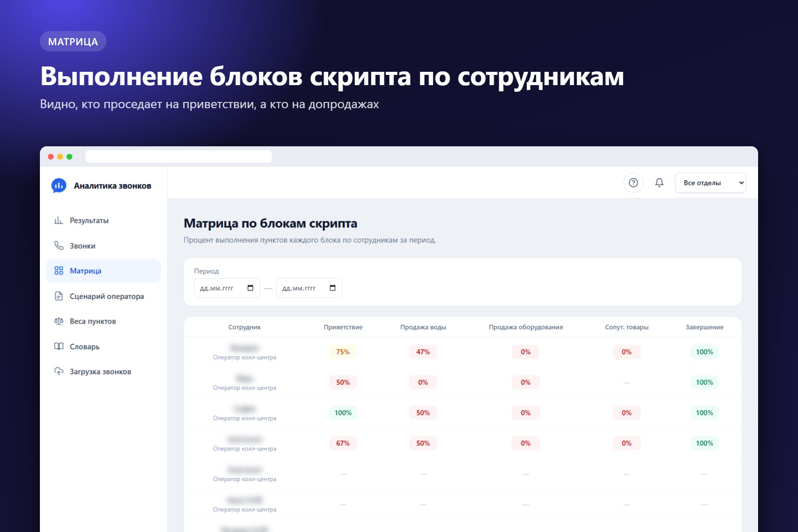The width and height of the screenshot is (798, 532).
Task: Click the Завершение column header
Action: [x=704, y=327]
